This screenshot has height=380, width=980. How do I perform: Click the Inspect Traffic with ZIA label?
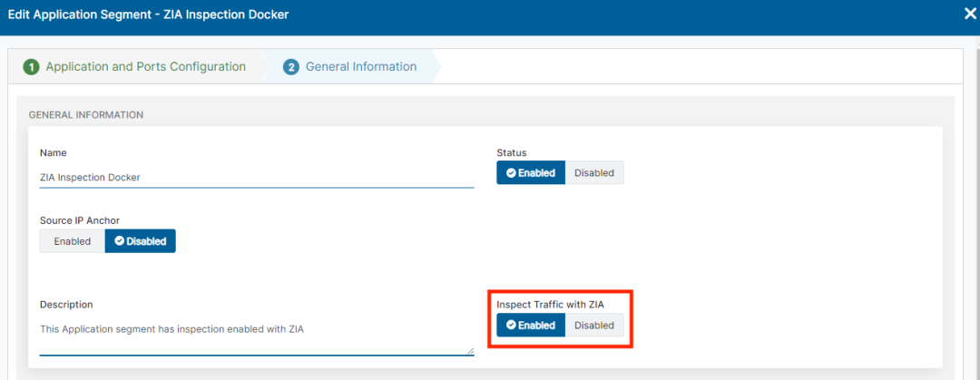pyautogui.click(x=550, y=304)
